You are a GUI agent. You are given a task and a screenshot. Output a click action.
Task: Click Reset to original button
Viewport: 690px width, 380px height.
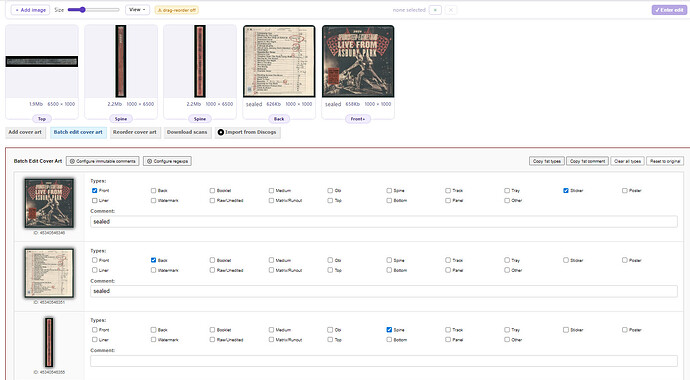(x=665, y=161)
